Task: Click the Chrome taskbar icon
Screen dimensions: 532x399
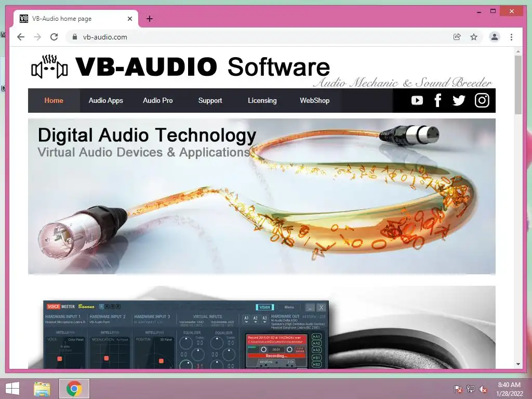Action: coord(74,389)
